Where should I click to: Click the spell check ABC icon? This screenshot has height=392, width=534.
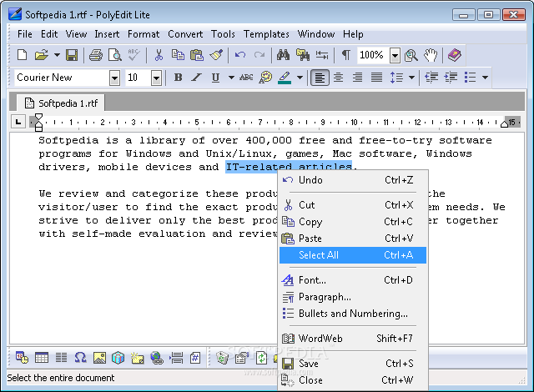tap(133, 55)
